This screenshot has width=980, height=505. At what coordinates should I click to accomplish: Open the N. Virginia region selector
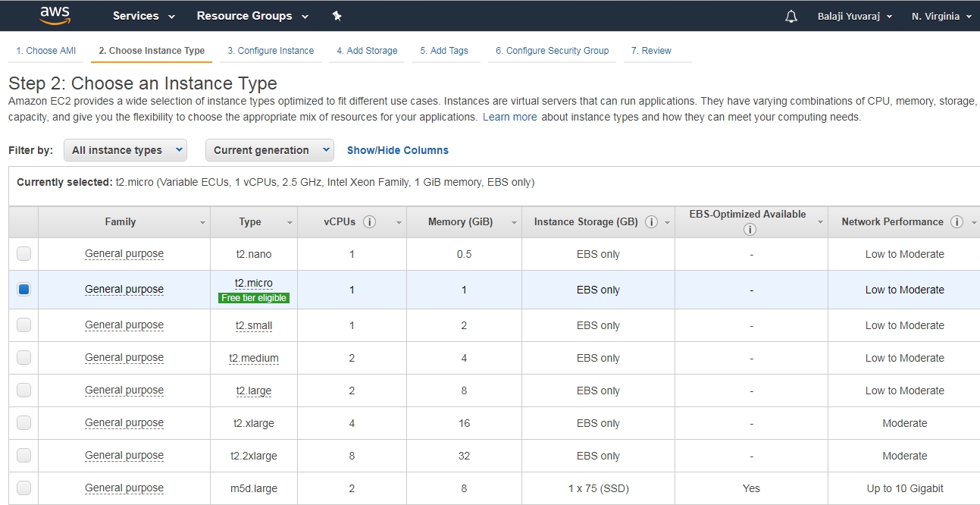pos(941,16)
